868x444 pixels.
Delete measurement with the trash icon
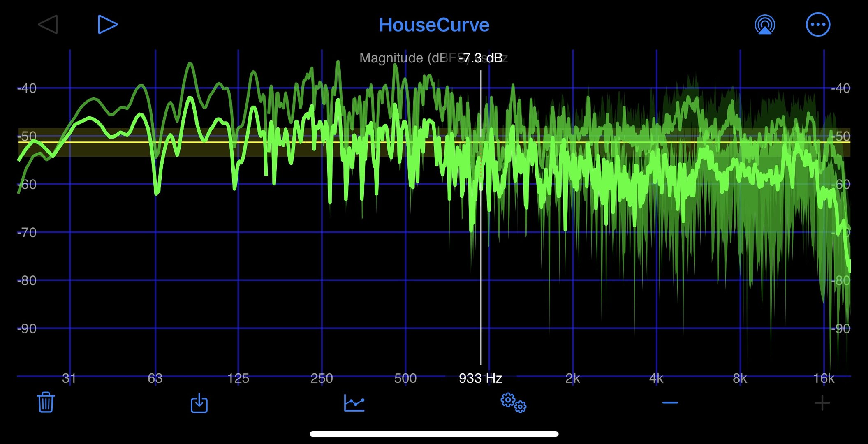[46, 402]
